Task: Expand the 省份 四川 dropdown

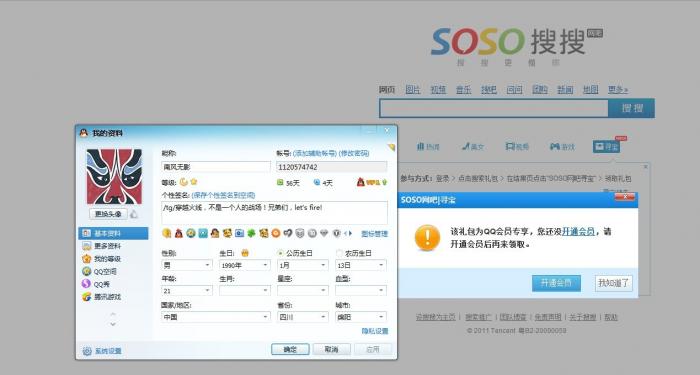Action: [x=303, y=317]
